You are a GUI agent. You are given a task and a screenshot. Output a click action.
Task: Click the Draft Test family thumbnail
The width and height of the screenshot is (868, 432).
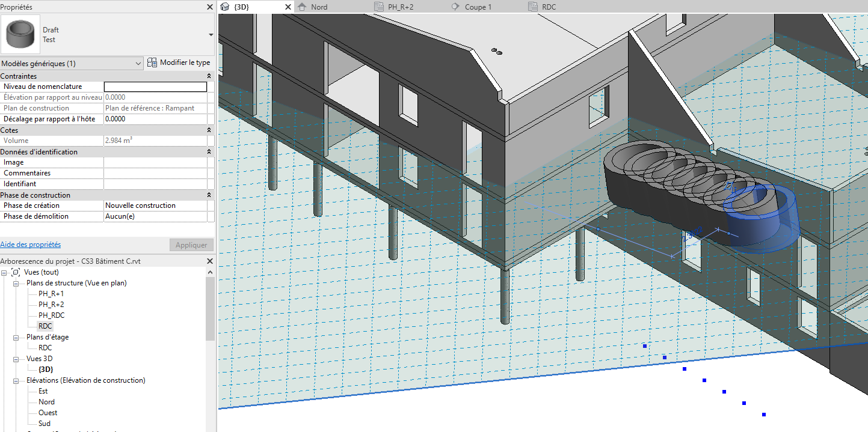click(x=20, y=34)
